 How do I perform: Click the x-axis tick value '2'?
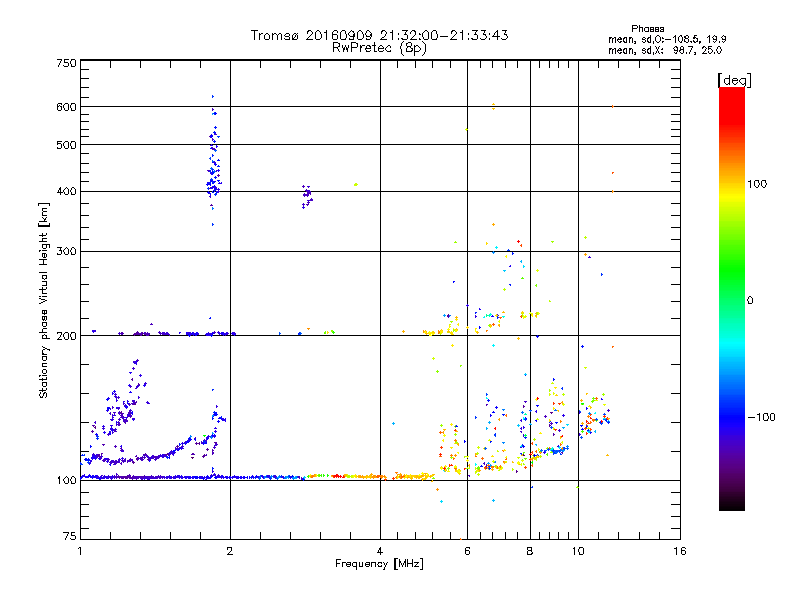[x=230, y=551]
